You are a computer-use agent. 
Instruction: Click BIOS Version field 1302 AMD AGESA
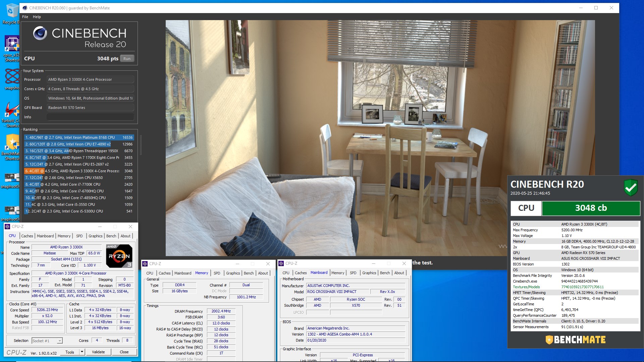356,334
